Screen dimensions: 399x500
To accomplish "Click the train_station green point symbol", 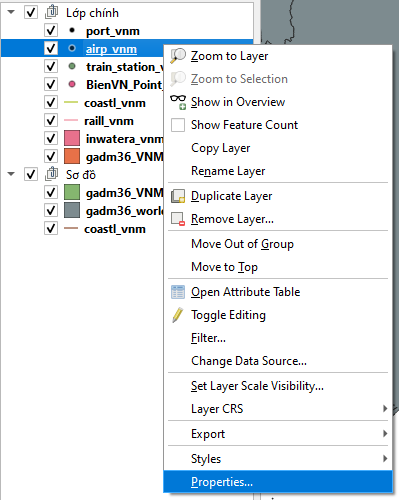I will tap(72, 66).
